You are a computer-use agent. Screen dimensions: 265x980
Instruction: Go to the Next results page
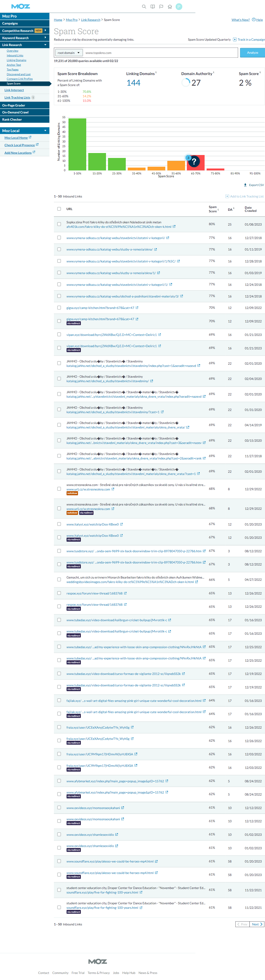tap(257, 924)
